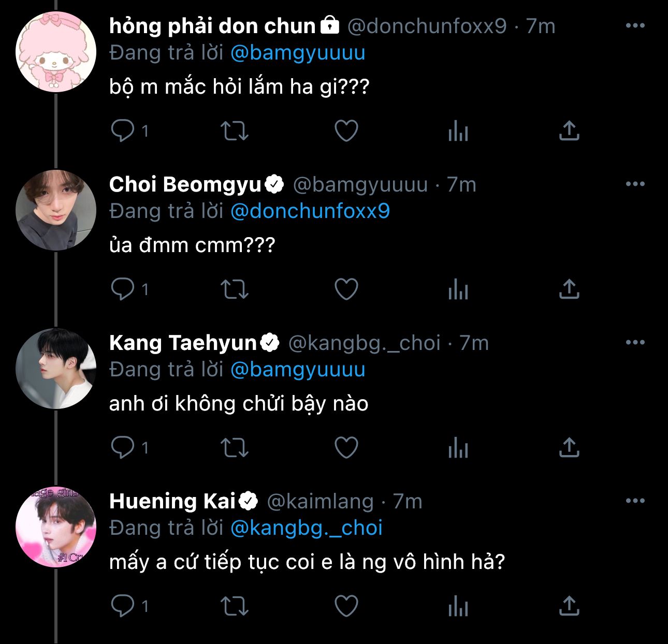View analytics on Huening Kai's tweet
The image size is (668, 644).
coord(458,606)
